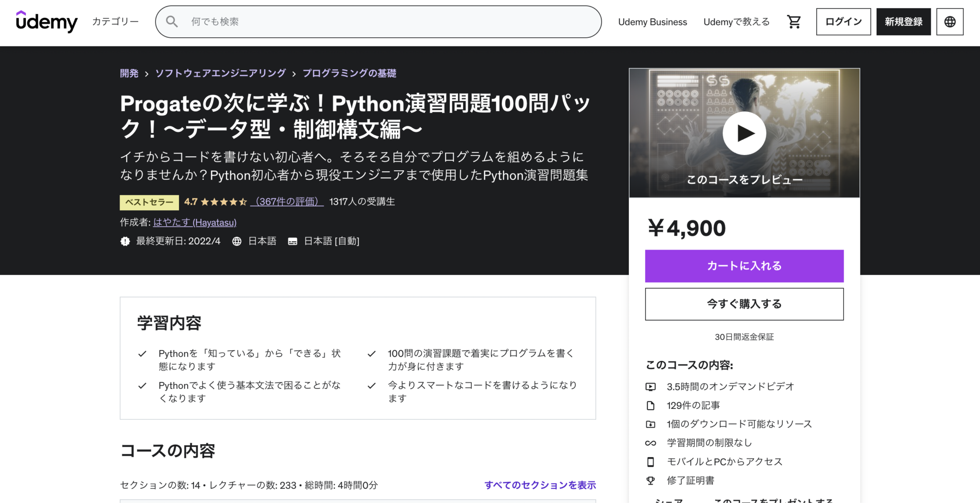980x503 pixels.
Task: Click the downloadable resource icon
Action: 651,424
